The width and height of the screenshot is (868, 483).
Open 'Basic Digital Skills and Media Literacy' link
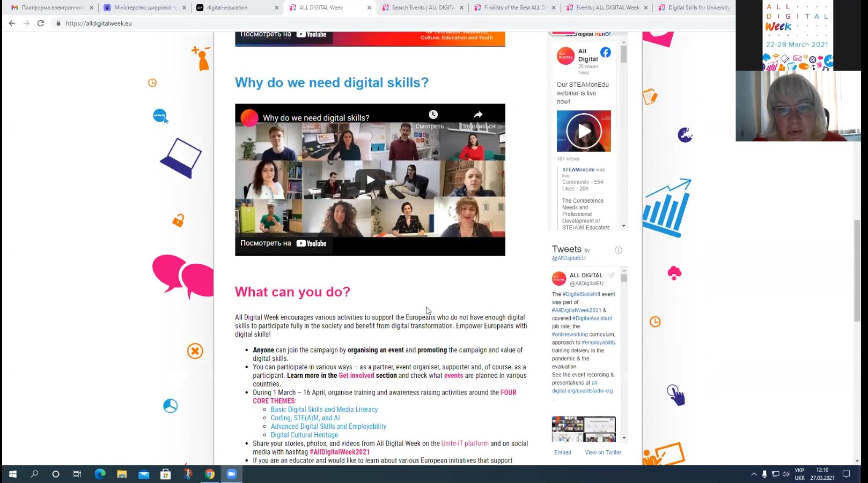coord(324,410)
